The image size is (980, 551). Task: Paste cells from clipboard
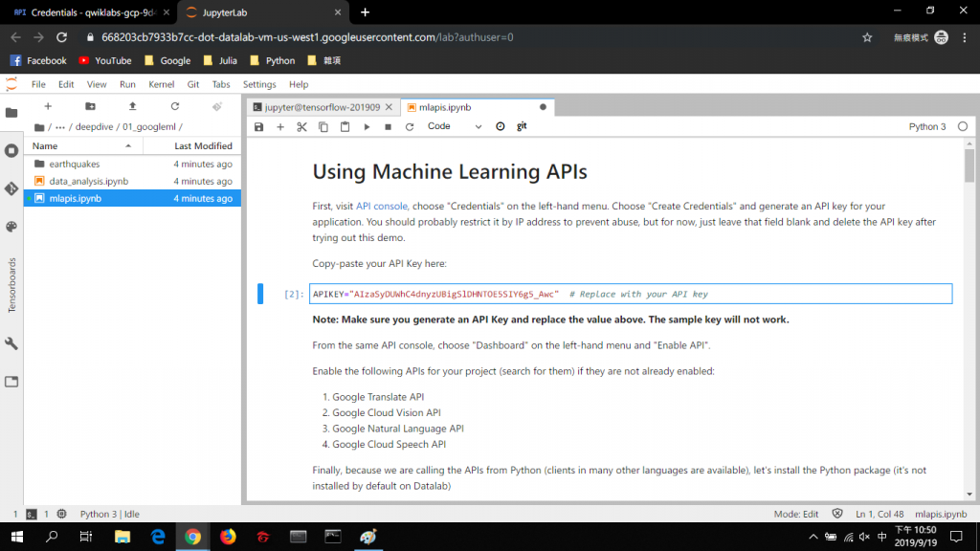(x=345, y=127)
